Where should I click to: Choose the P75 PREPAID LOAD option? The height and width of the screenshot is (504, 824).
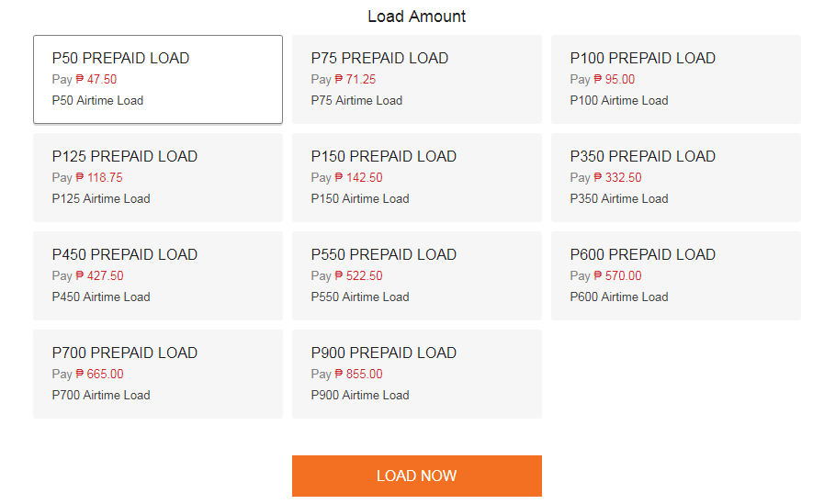tap(416, 79)
